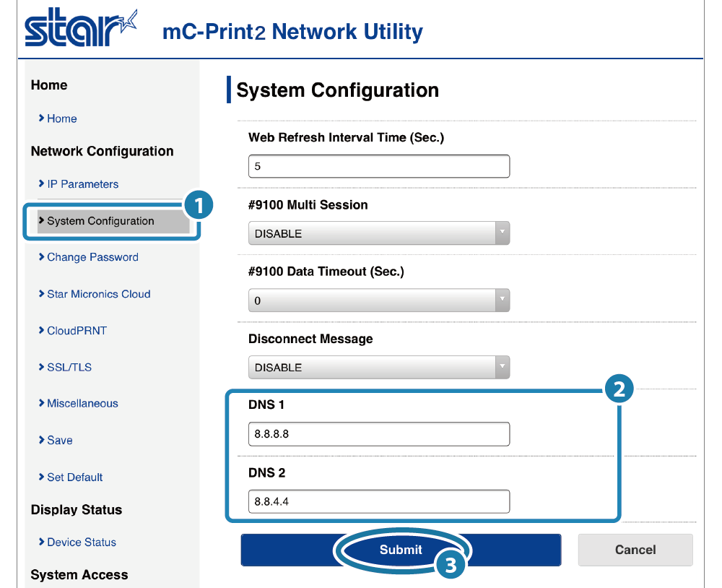
Task: Click the chevron icon beside CloudPRNT
Action: 41,330
